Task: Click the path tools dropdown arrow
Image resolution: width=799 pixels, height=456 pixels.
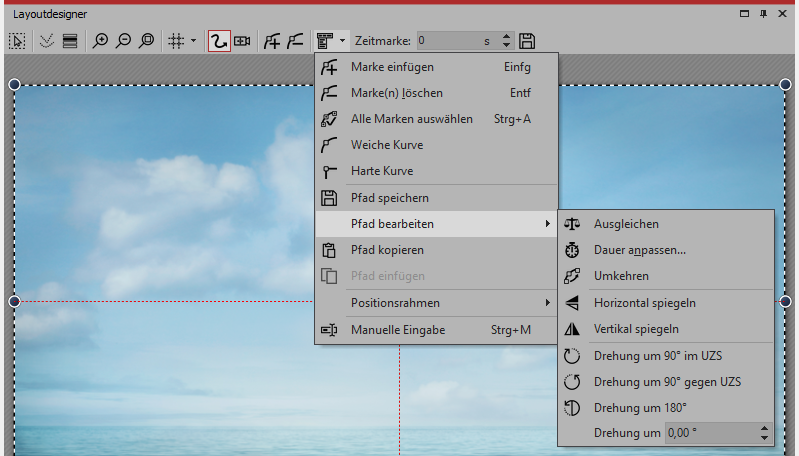Action: coord(343,41)
